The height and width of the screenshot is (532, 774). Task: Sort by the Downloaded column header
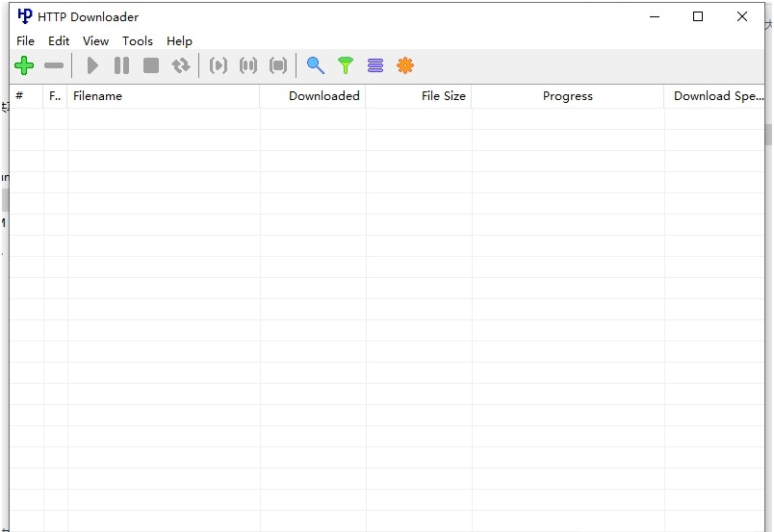click(x=313, y=96)
